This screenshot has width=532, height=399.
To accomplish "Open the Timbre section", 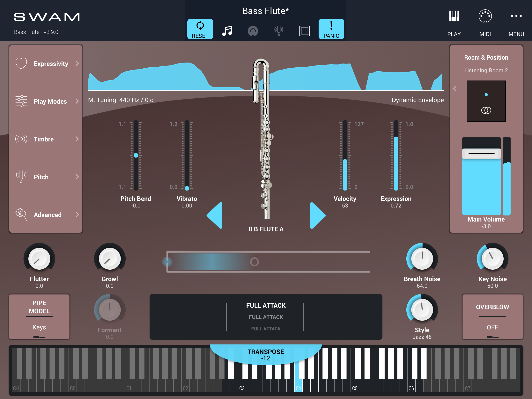I will [46, 139].
